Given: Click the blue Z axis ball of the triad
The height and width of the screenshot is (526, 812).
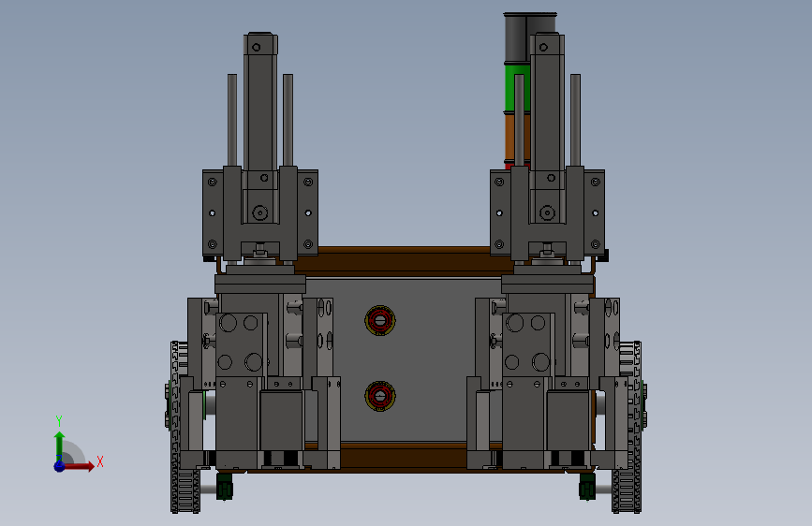Looking at the screenshot, I should click(x=59, y=466).
